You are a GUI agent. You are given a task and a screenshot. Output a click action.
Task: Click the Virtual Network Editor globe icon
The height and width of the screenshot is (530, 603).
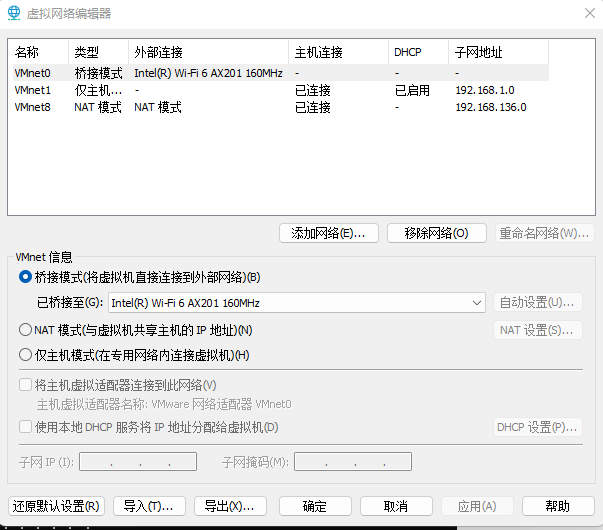pyautogui.click(x=14, y=13)
